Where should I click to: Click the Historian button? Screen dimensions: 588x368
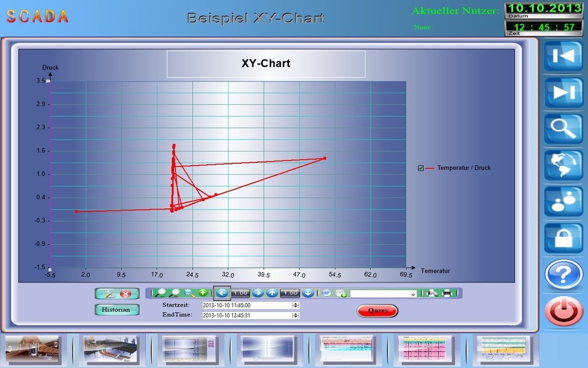(x=117, y=309)
